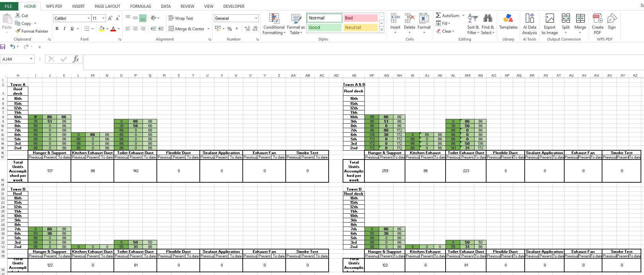Viewport: 644px width, 275px height.
Task: Switch to the FORMULAS tab
Action: coord(140,6)
